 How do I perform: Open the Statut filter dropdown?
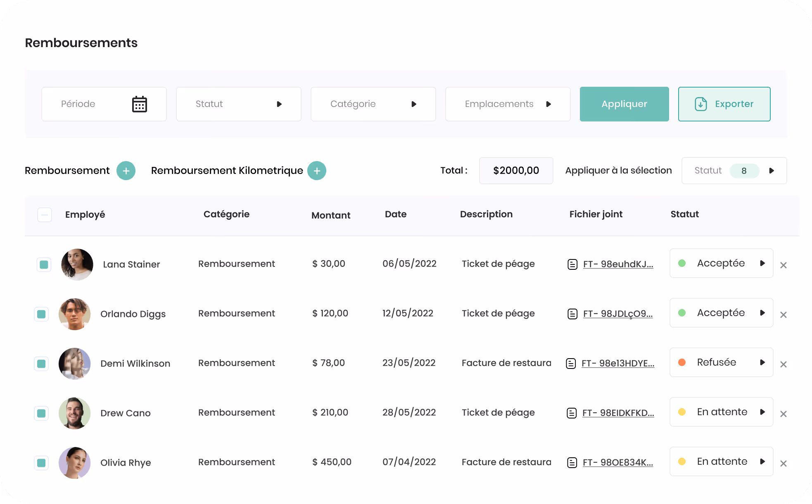coord(239,104)
